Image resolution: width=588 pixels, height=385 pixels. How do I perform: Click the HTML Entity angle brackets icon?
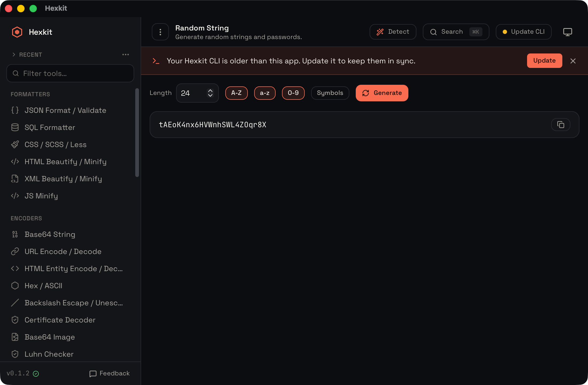15,268
